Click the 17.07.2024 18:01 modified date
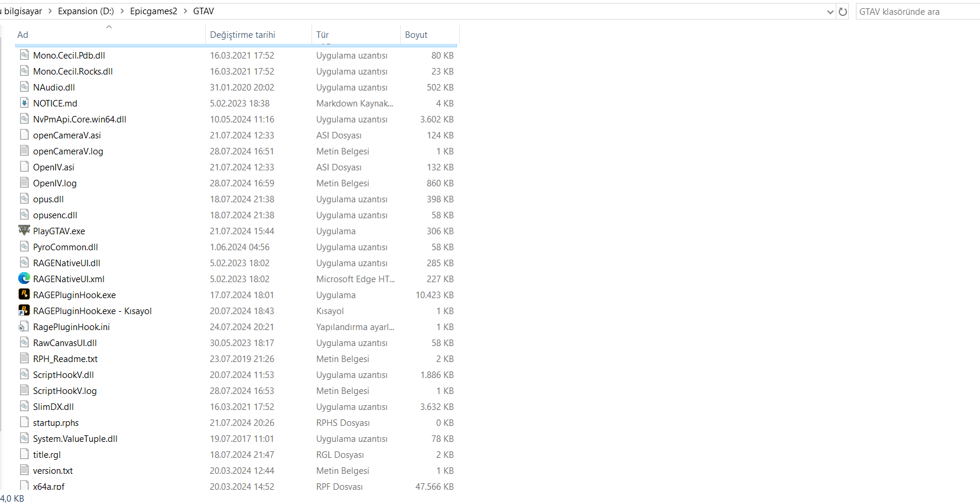 click(242, 295)
